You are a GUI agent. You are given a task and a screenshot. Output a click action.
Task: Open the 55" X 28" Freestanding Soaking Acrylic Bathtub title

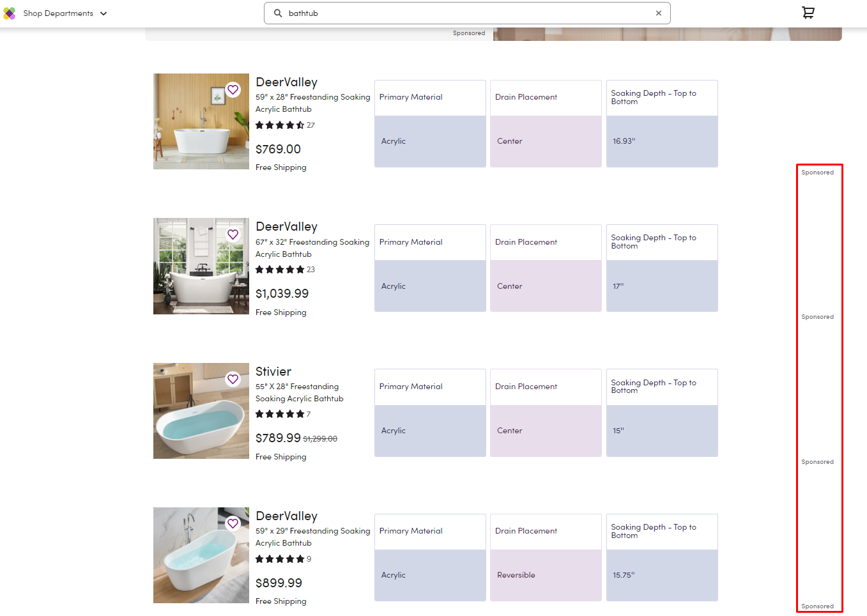[300, 392]
